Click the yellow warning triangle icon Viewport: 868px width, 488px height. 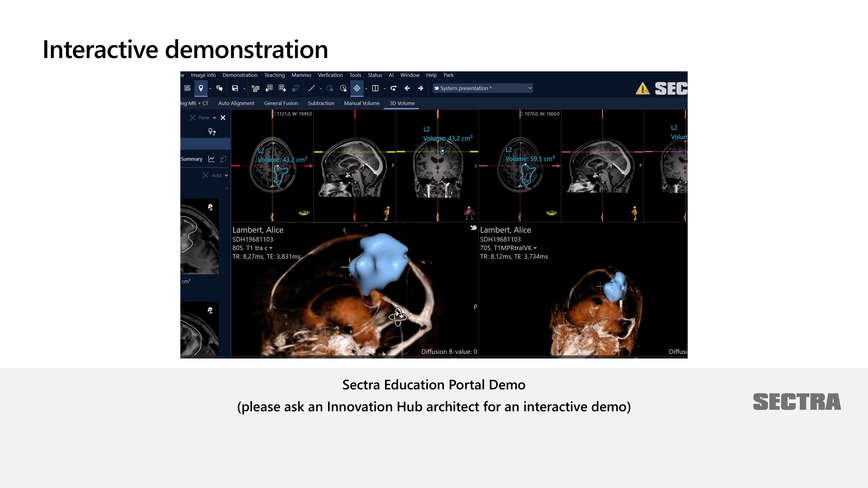(x=643, y=88)
